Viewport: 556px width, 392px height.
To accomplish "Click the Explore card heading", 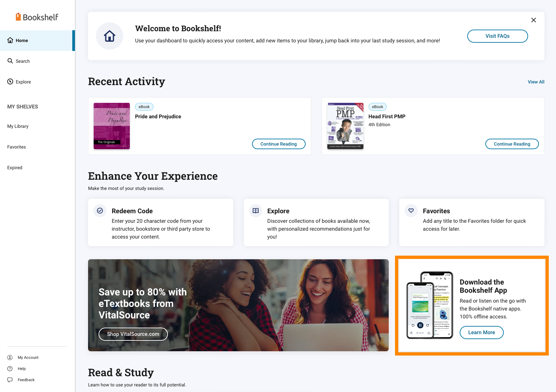I will (x=278, y=211).
